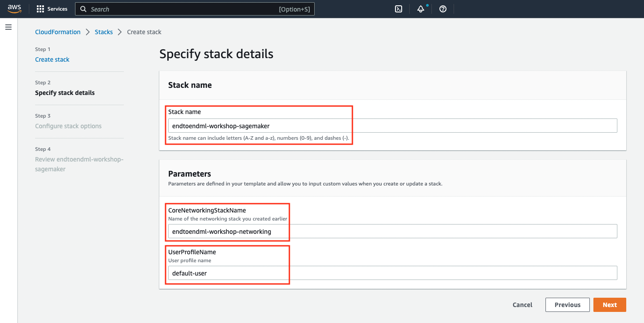Proceed with the Next button
This screenshot has width=644, height=323.
pos(609,305)
